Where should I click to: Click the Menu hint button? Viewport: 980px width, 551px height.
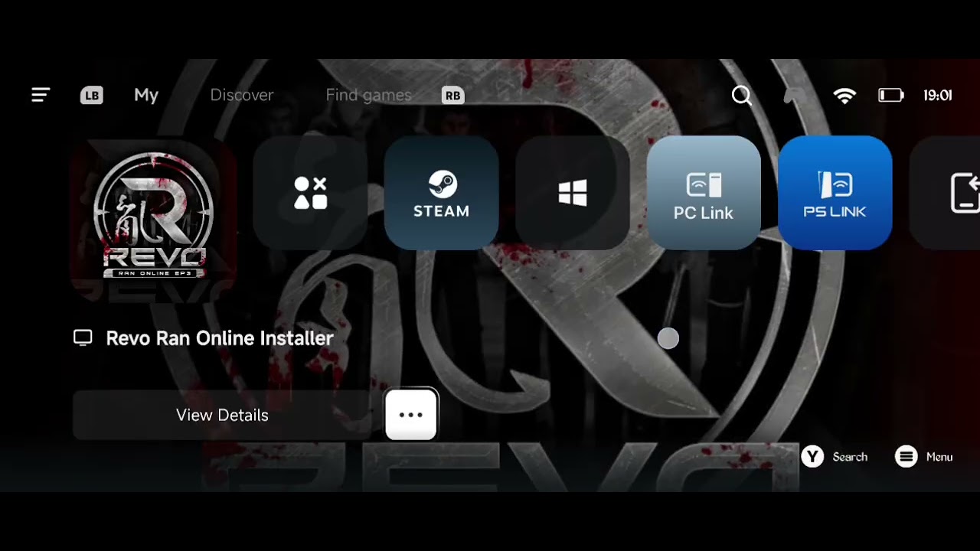coord(924,457)
